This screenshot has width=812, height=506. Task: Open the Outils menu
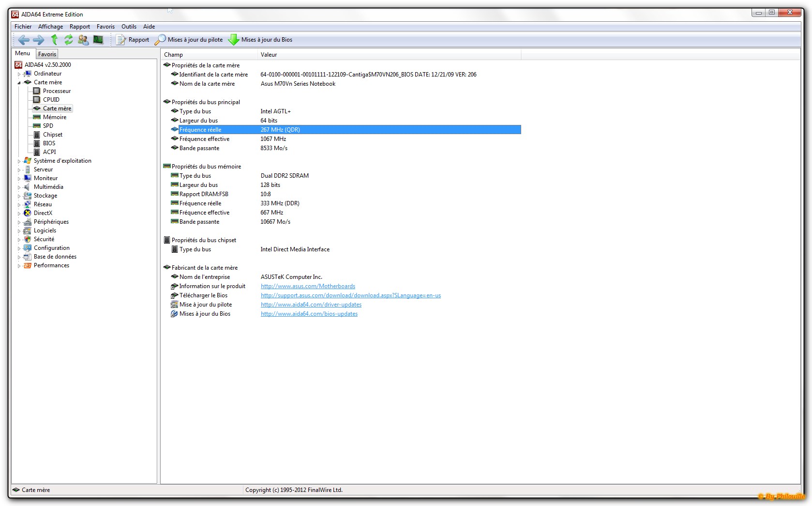[129, 27]
